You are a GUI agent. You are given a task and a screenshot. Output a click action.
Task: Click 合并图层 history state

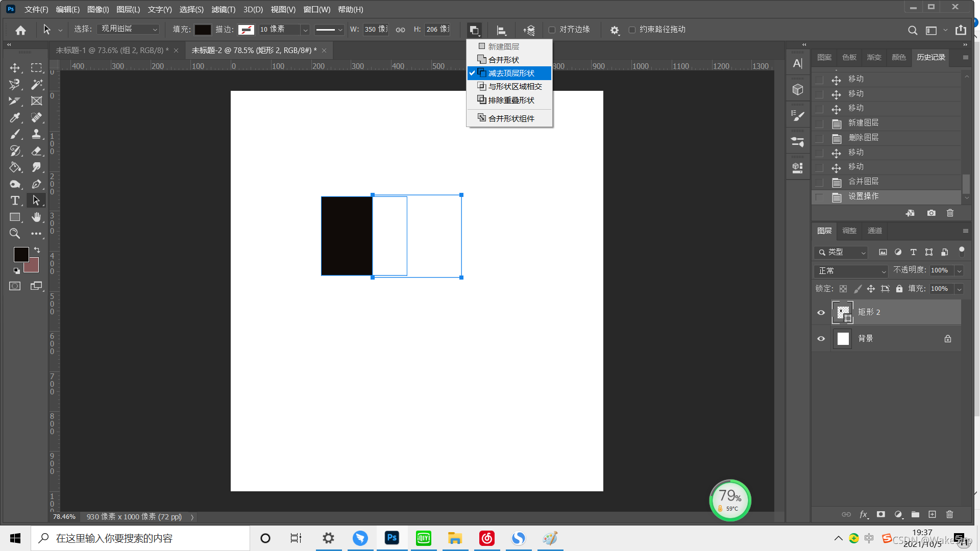(863, 182)
